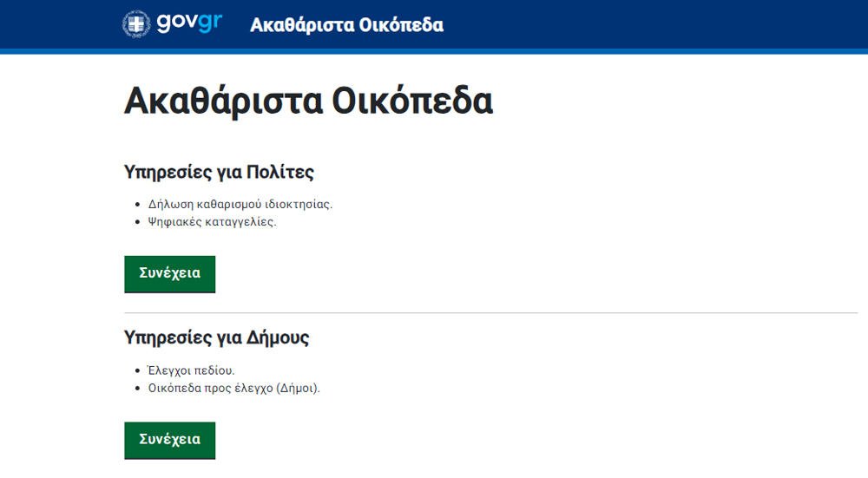This screenshot has width=868, height=478.
Task: Click the horizontal divider between service sections
Action: click(490, 312)
